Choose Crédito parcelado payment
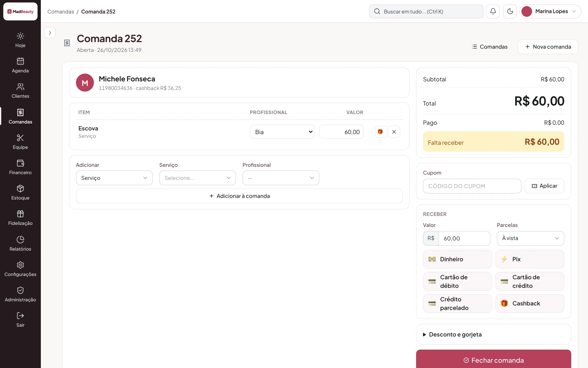 [x=457, y=304]
